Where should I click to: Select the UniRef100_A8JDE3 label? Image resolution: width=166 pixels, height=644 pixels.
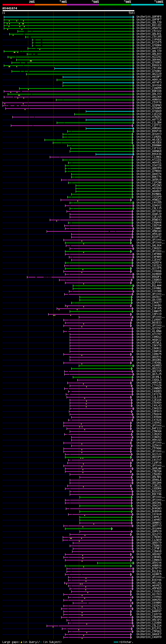(x=149, y=140)
